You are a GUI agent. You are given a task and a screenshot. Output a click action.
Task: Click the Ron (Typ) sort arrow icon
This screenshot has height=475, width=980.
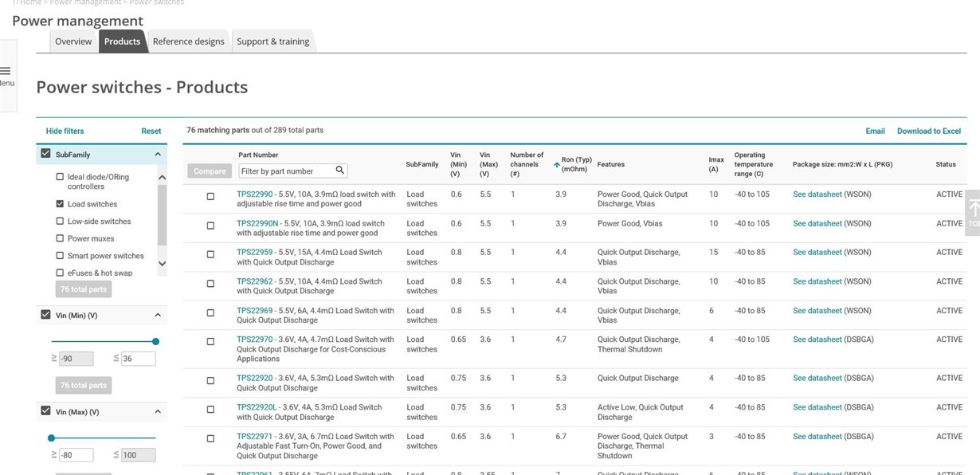coord(557,165)
